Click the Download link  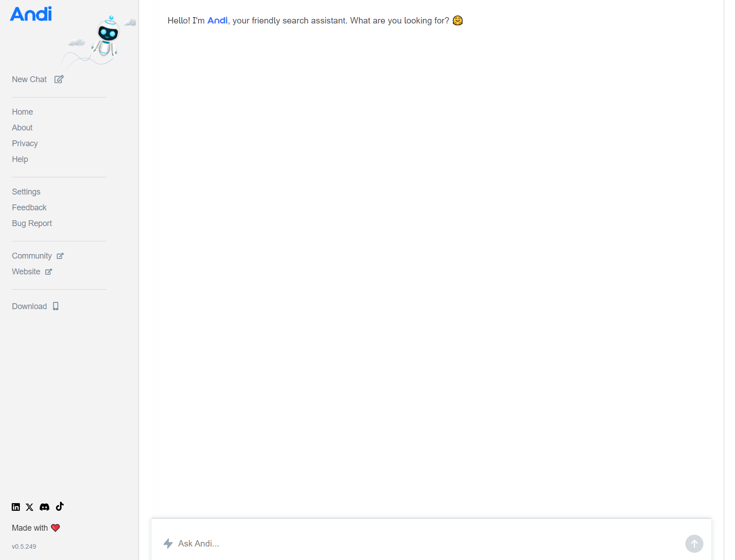coord(29,306)
